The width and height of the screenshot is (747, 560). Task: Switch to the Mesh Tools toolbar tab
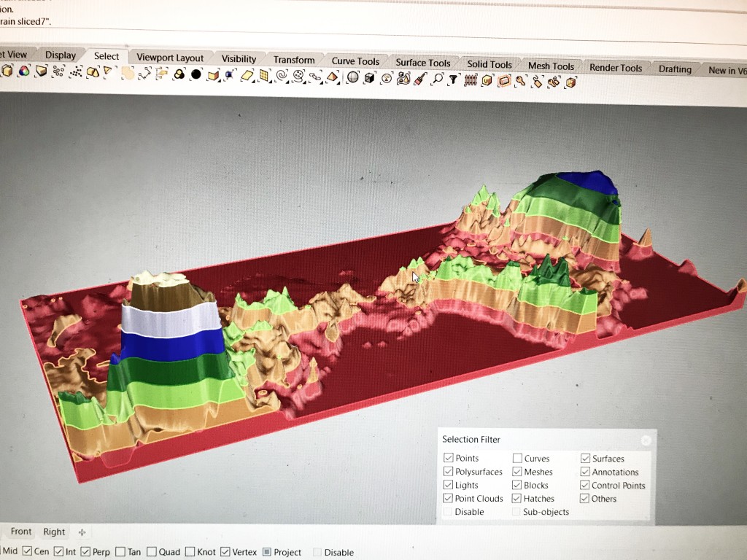click(551, 66)
